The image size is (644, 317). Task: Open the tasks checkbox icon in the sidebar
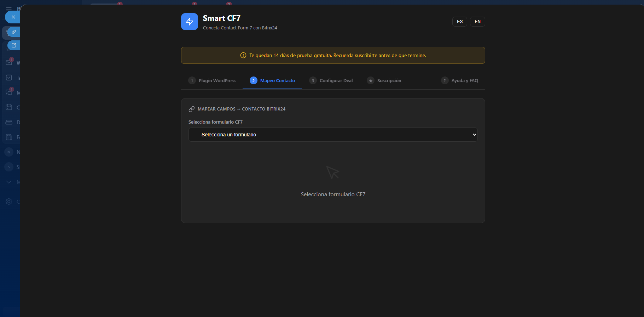tap(9, 78)
